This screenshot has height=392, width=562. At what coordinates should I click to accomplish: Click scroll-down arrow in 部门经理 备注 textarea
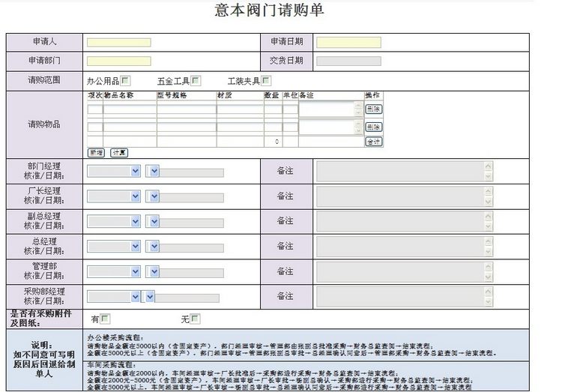(x=488, y=176)
